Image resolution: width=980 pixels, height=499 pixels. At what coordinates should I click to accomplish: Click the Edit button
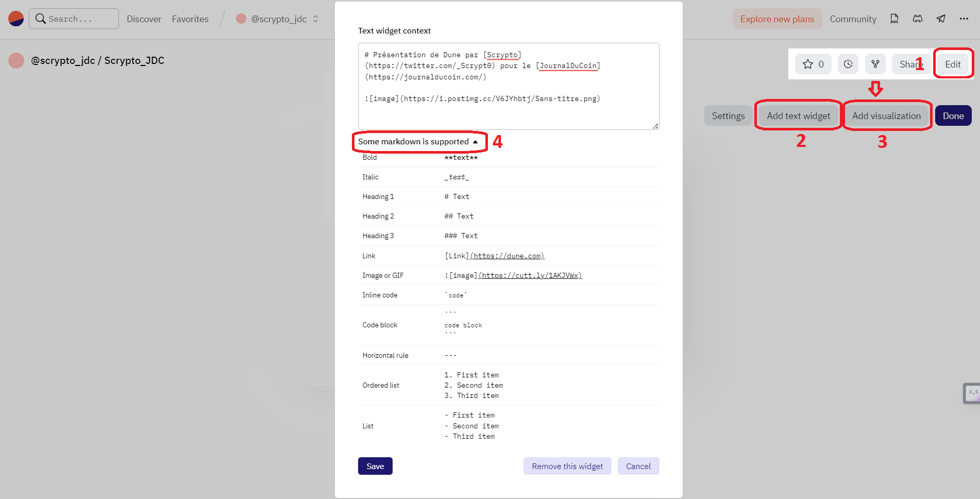point(953,64)
